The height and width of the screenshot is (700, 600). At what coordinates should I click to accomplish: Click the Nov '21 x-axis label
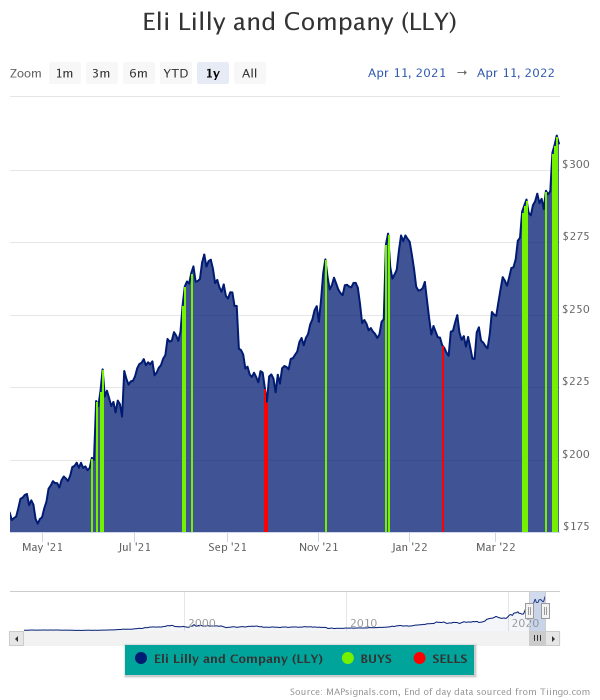[318, 547]
